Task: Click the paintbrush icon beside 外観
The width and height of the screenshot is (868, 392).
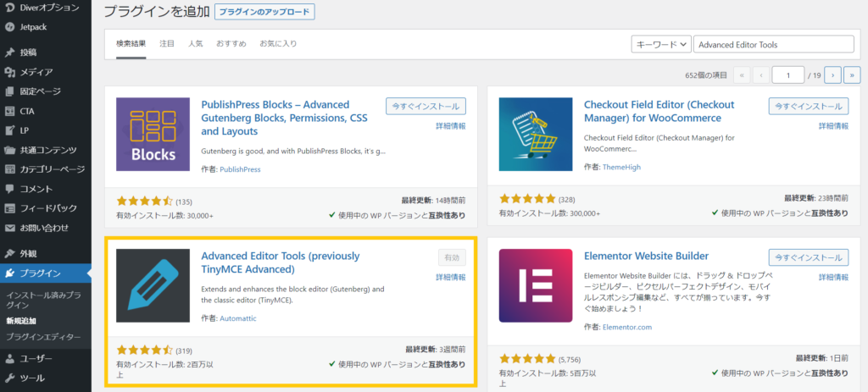Action: coord(9,254)
